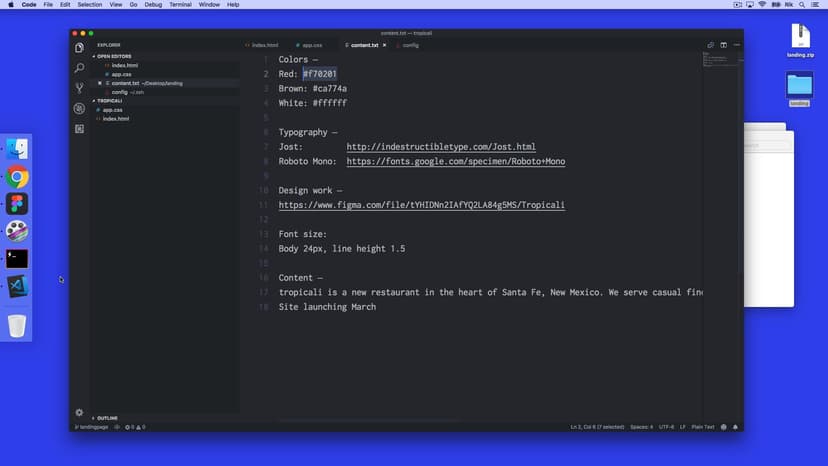Click Plain Text language mode in status bar
Screen dimensions: 828x466
(703, 427)
